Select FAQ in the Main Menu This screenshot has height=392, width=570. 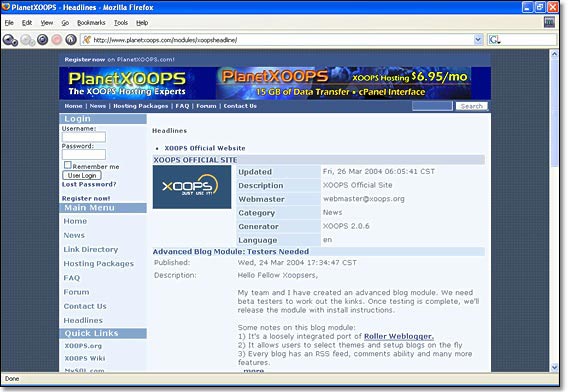[72, 278]
